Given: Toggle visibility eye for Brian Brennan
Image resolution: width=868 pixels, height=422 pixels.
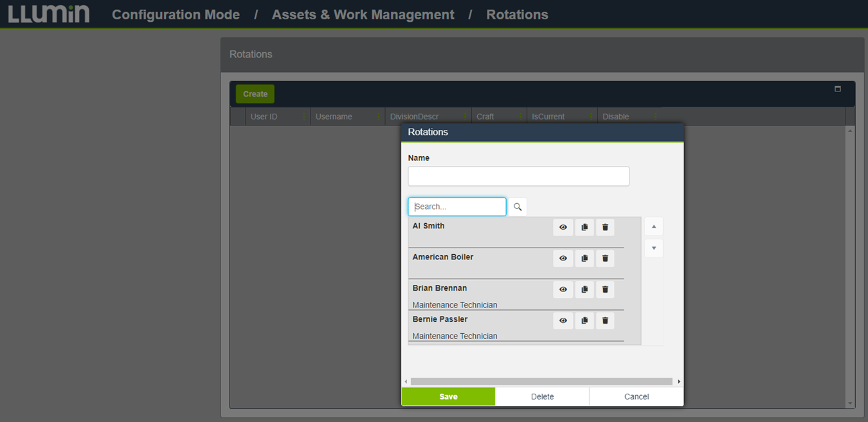Looking at the screenshot, I should pos(563,289).
